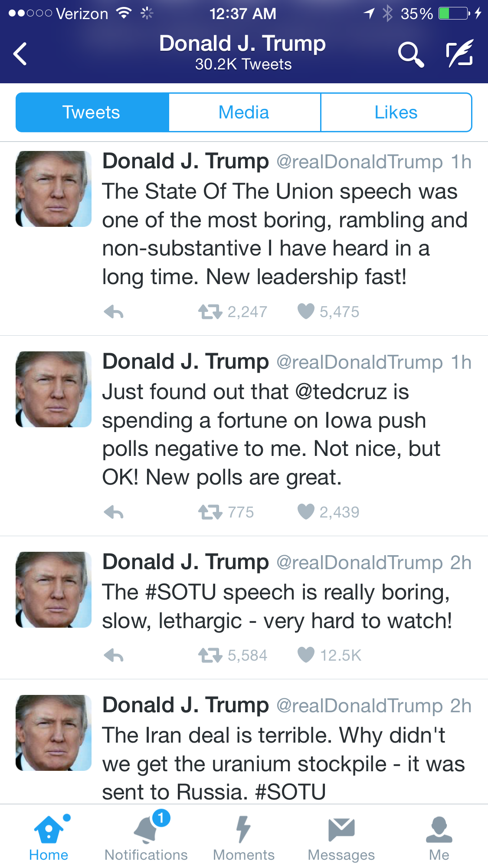Retweet the #SOTU speech boring tweet
Image resolution: width=488 pixels, height=868 pixels.
pos(210,655)
